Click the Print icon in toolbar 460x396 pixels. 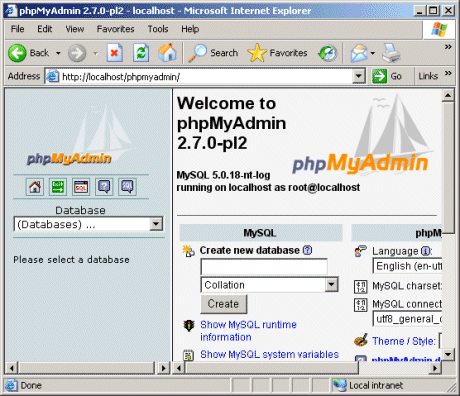(391, 53)
